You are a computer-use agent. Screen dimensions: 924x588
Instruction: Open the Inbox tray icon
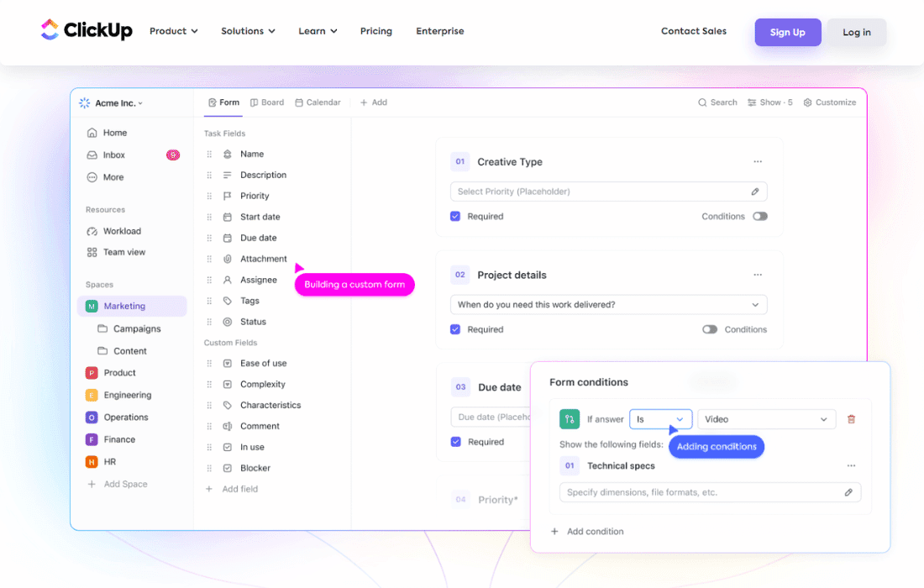[x=92, y=155]
